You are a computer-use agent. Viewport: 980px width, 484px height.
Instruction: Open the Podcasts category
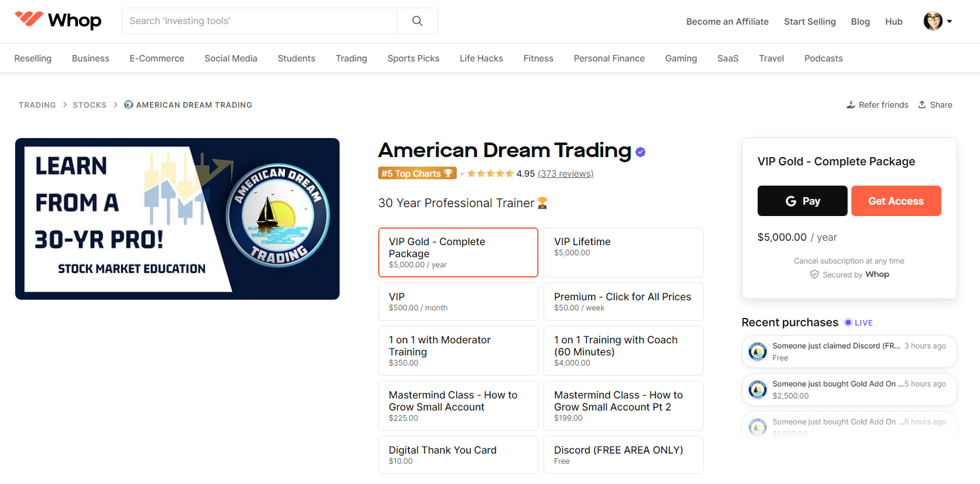[x=824, y=58]
